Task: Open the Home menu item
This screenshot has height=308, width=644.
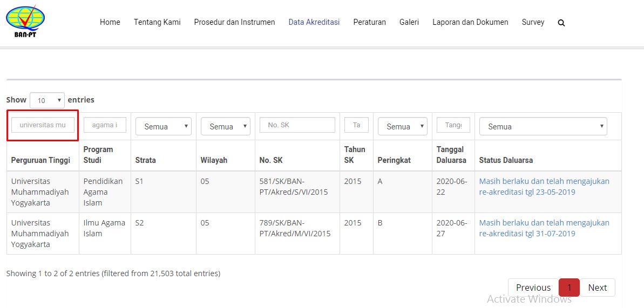Action: click(110, 22)
